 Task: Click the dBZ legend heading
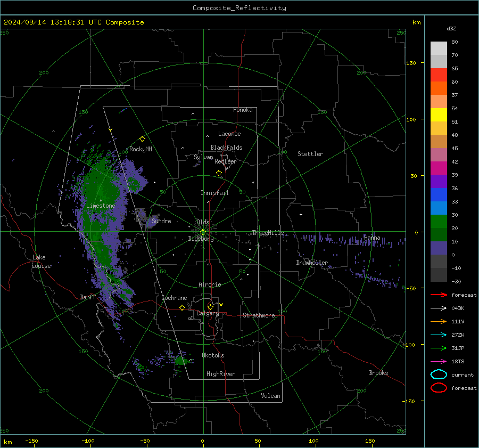tap(451, 29)
